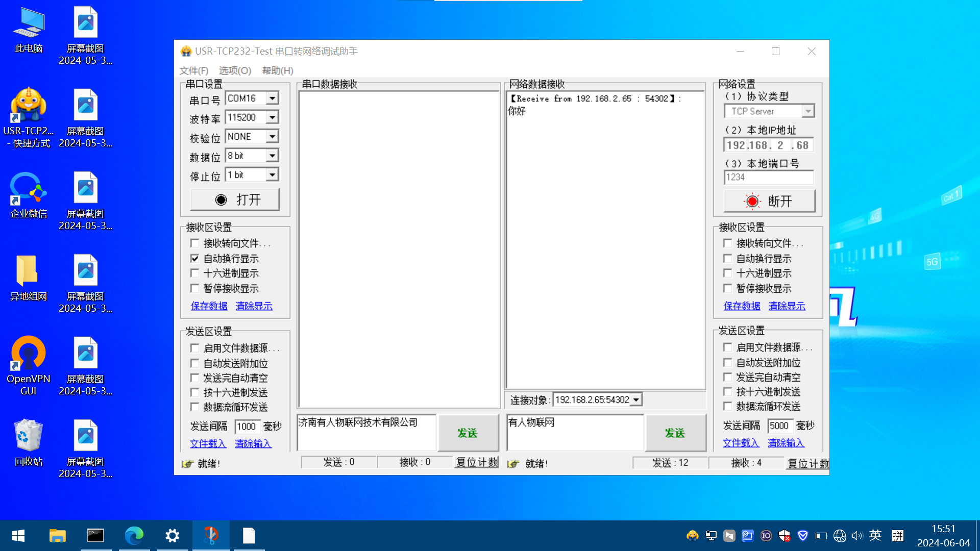
Task: Click the 断开 disconnect button
Action: [x=769, y=201]
